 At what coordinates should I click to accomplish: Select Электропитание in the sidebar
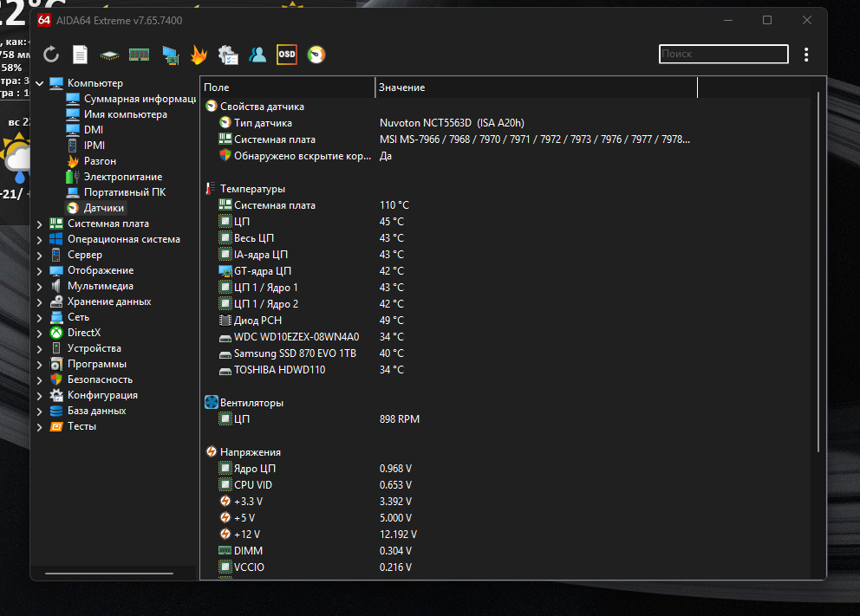point(123,177)
